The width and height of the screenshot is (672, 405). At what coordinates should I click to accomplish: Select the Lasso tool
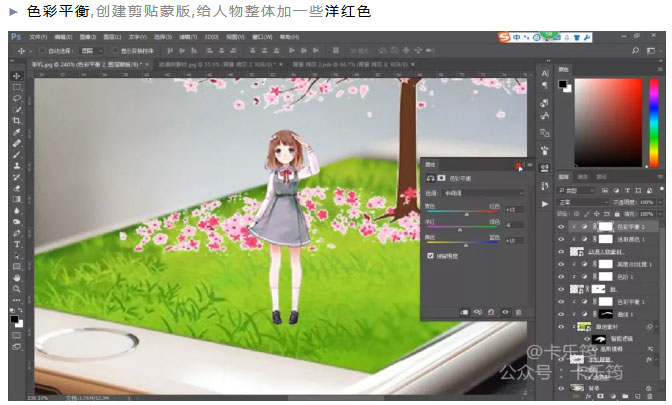click(x=17, y=98)
